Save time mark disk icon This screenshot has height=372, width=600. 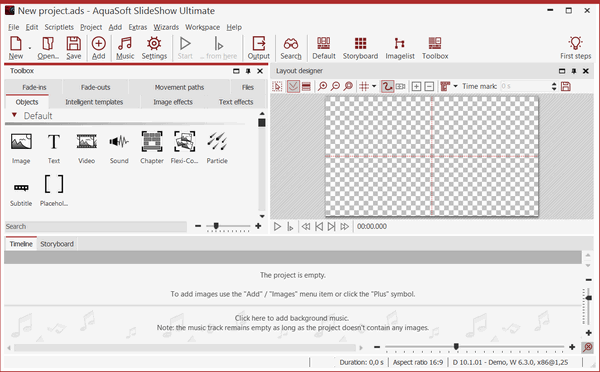coord(566,86)
